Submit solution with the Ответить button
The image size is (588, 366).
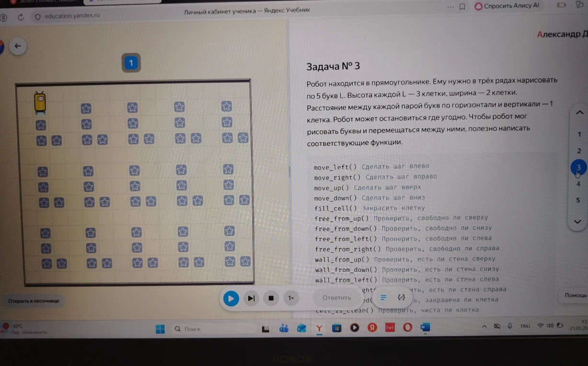(336, 298)
